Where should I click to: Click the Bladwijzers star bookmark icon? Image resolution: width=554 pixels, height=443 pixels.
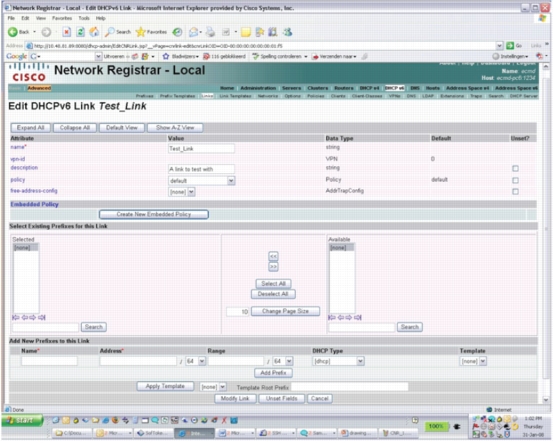(x=166, y=57)
